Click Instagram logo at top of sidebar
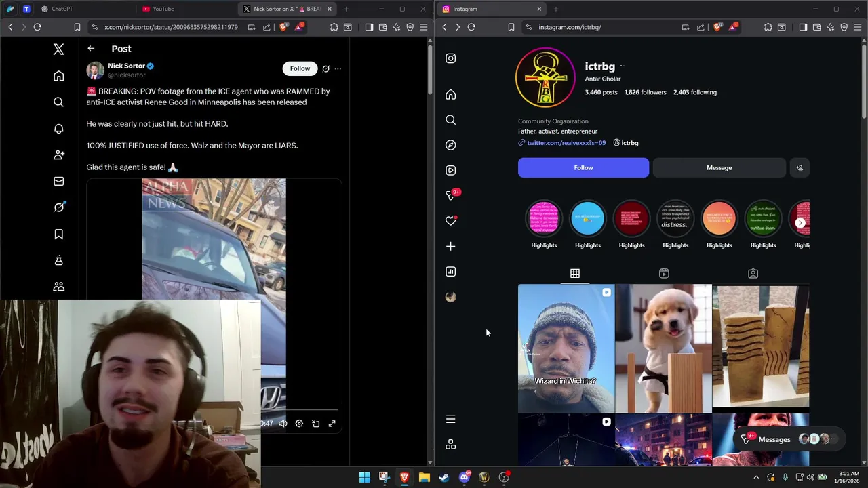Image resolution: width=868 pixels, height=488 pixels. (451, 58)
